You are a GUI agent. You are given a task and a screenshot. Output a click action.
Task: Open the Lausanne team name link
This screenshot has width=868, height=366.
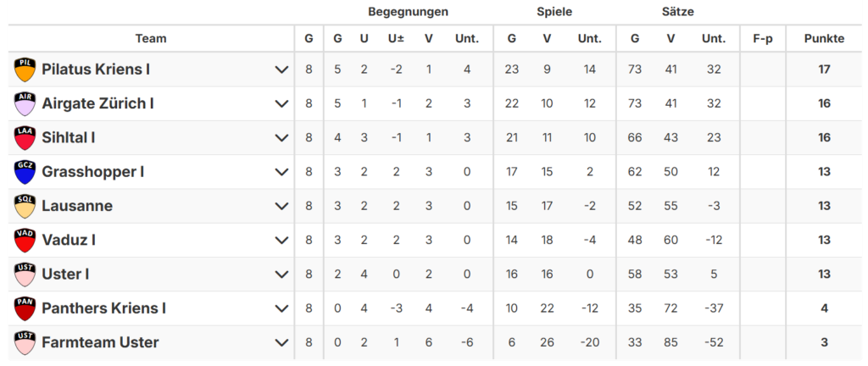coord(77,206)
